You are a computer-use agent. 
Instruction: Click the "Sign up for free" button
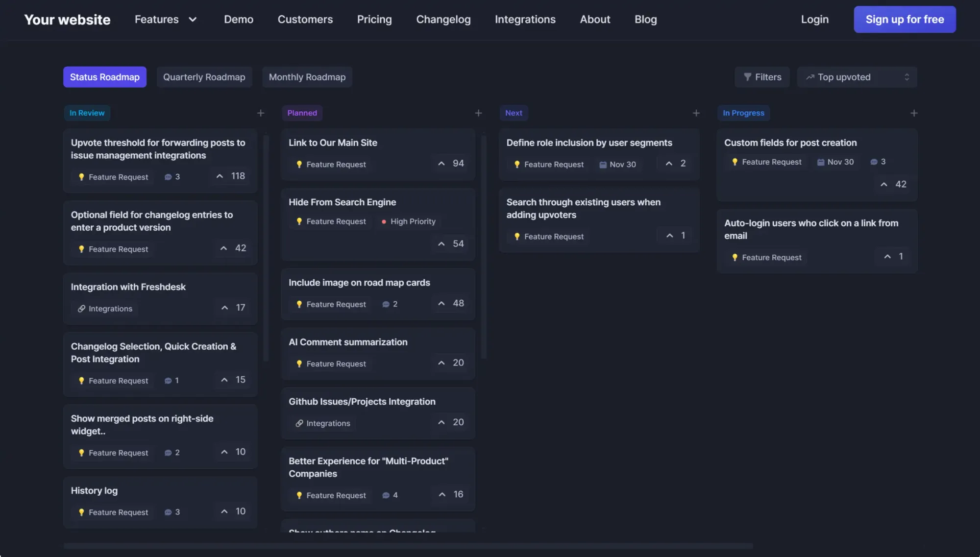tap(905, 19)
